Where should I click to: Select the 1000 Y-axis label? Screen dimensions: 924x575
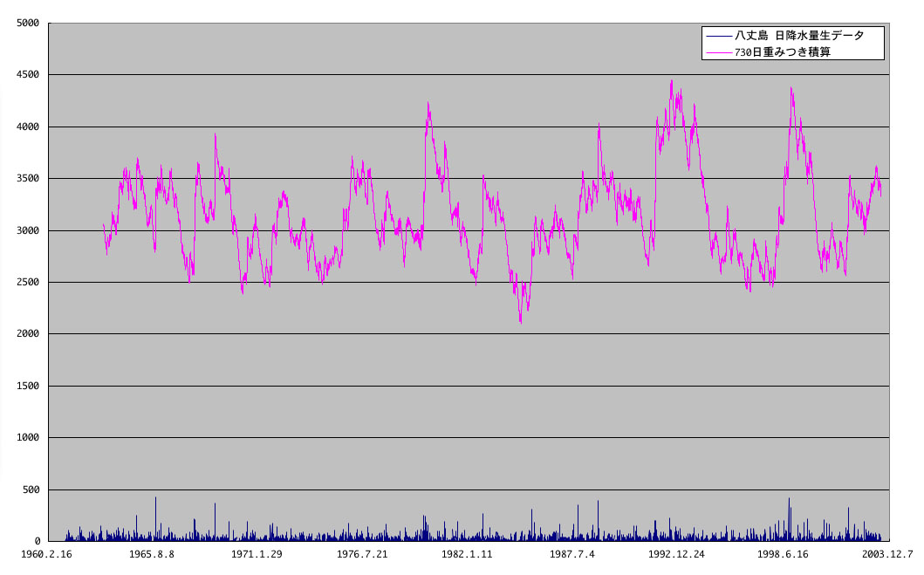coord(28,438)
